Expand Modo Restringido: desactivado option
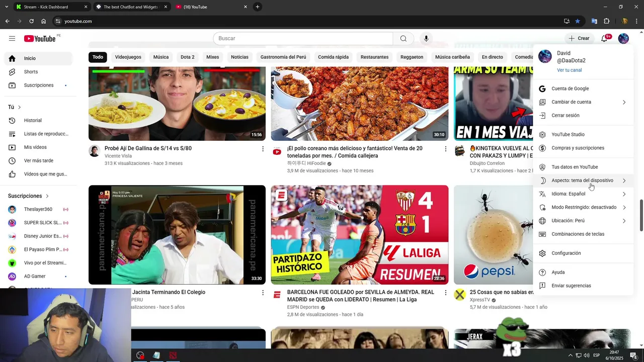 point(583,207)
